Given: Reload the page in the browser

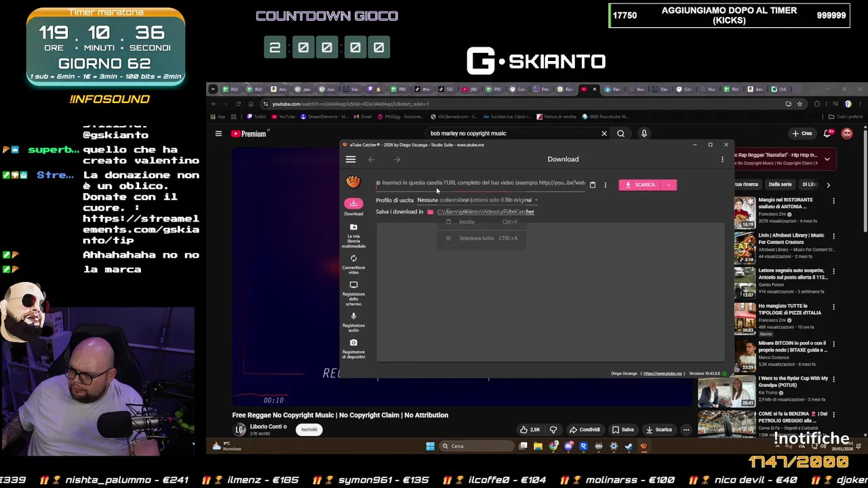Looking at the screenshot, I should tap(238, 104).
